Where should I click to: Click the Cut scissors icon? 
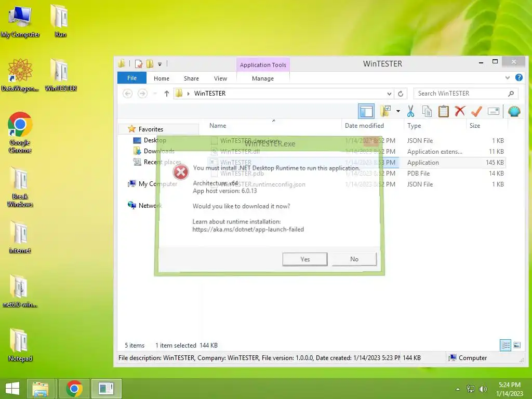[410, 111]
